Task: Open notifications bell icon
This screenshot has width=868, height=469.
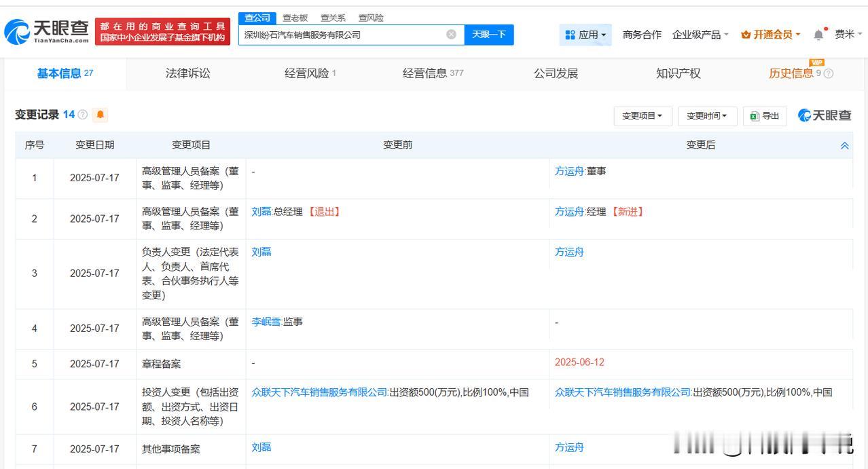Action: pos(819,35)
